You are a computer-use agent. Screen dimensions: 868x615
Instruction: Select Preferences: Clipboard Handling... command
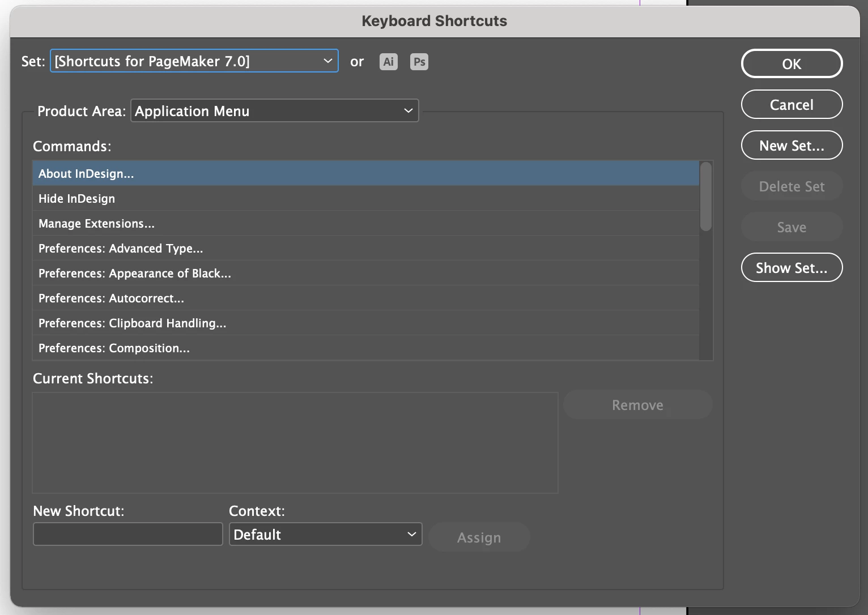366,323
